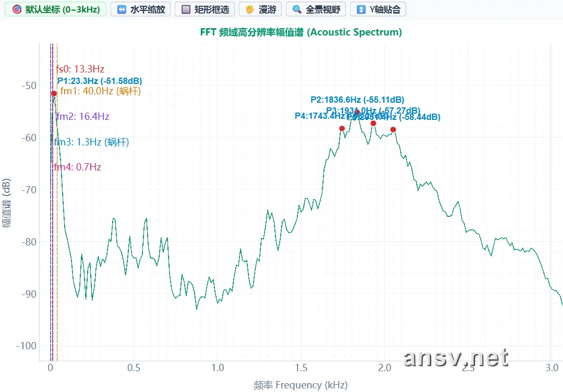Click the label "P1:23.3Hz (-51.58dB)"
The image size is (563, 392).
[x=100, y=81]
